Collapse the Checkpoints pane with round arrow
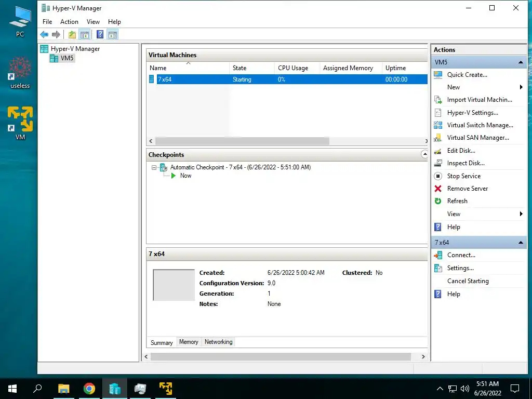This screenshot has width=532, height=399. 424,154
